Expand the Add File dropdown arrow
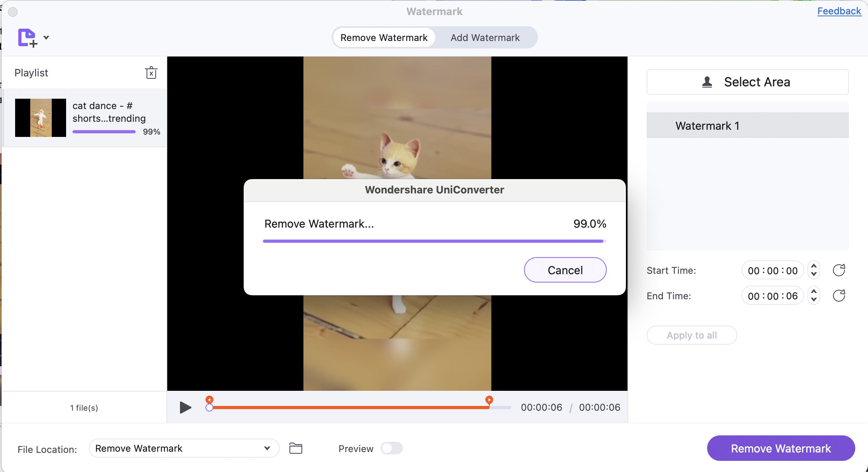Screen dimensions: 868x472 pos(46,37)
